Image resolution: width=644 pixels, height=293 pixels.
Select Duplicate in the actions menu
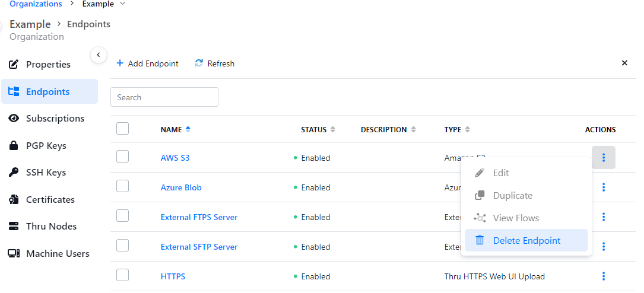pyautogui.click(x=512, y=196)
